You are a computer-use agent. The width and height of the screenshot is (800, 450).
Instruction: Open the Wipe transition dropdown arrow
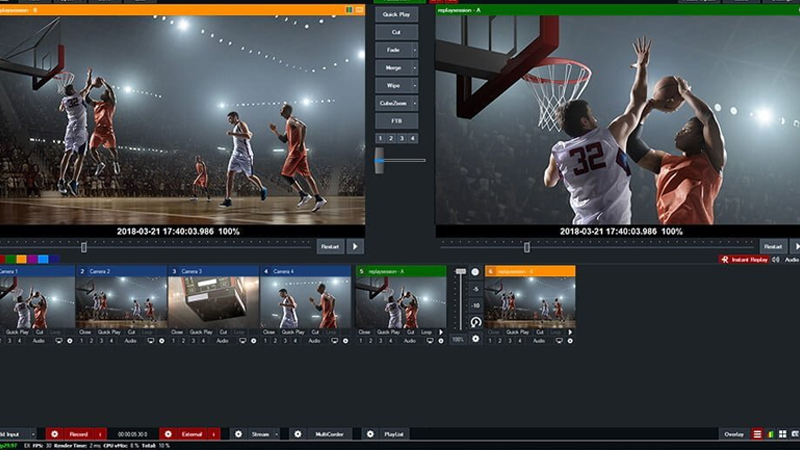[413, 84]
